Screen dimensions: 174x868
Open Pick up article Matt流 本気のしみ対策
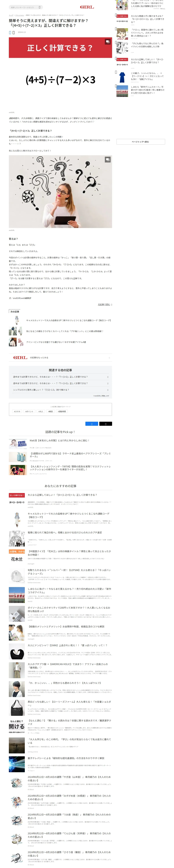point(59,440)
